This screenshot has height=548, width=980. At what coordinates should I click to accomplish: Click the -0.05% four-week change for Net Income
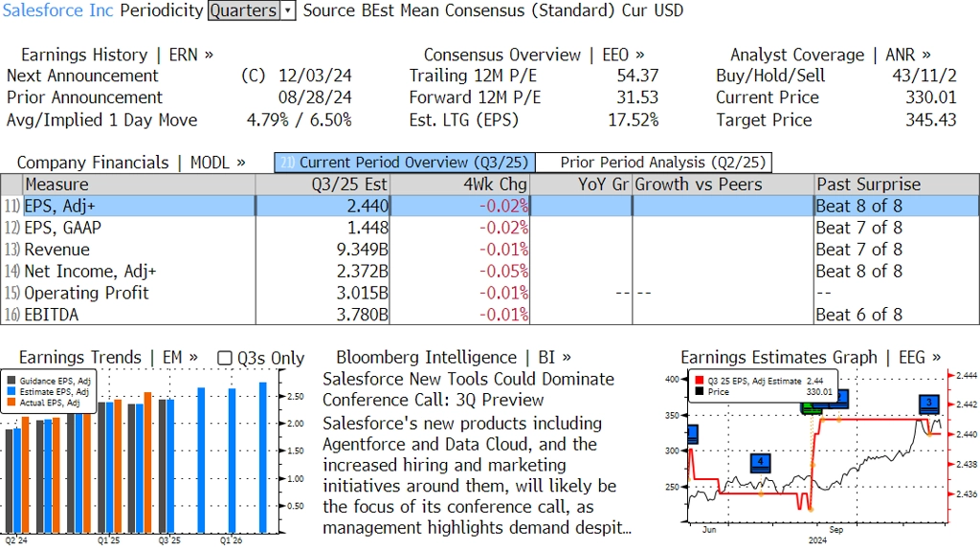(x=503, y=272)
